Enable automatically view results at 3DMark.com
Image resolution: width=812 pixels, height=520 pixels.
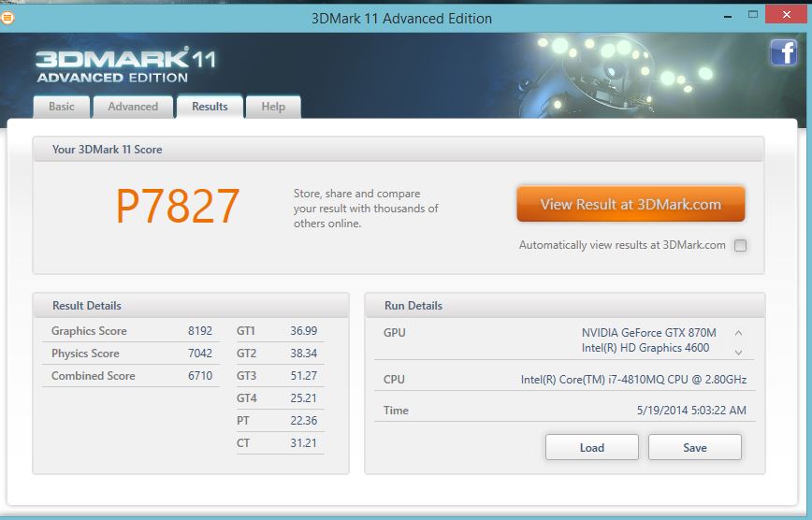[741, 245]
